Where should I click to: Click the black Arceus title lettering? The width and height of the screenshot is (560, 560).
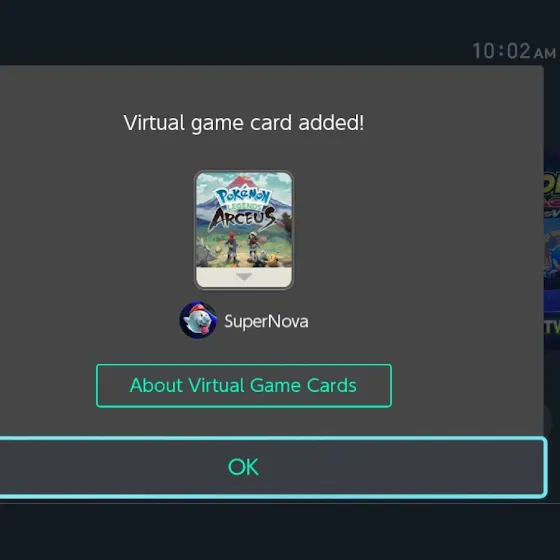point(243,217)
